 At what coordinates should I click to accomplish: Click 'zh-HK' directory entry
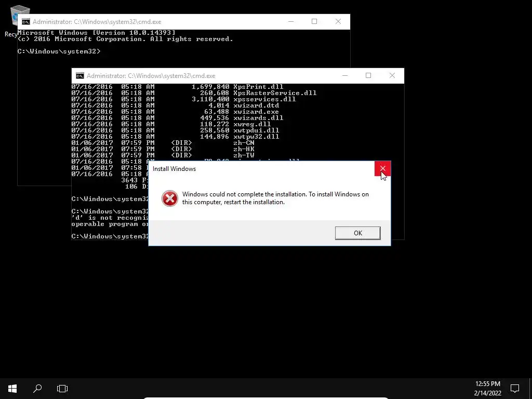pos(244,149)
